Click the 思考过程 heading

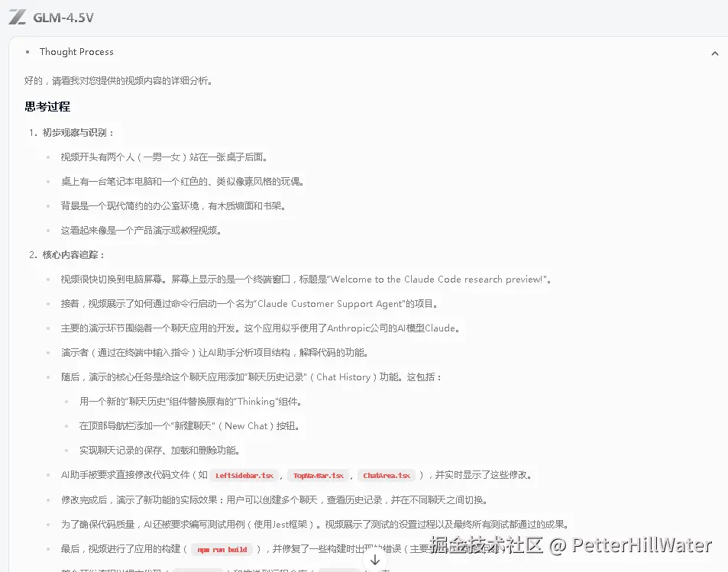47,107
